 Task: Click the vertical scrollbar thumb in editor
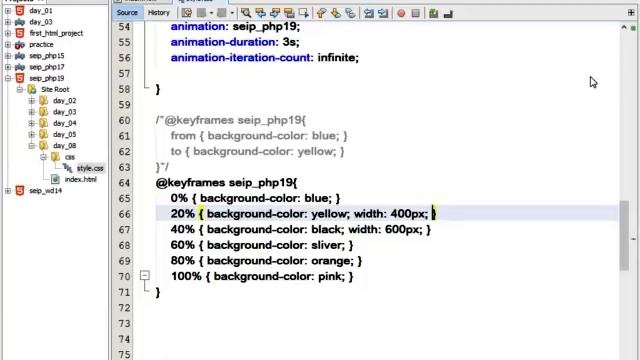(x=624, y=235)
